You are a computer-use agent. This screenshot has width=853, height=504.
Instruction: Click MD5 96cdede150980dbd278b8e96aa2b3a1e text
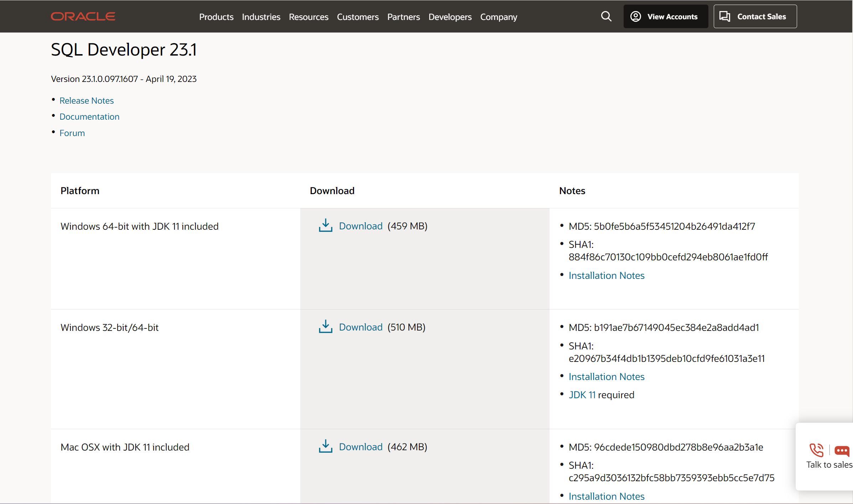(666, 447)
